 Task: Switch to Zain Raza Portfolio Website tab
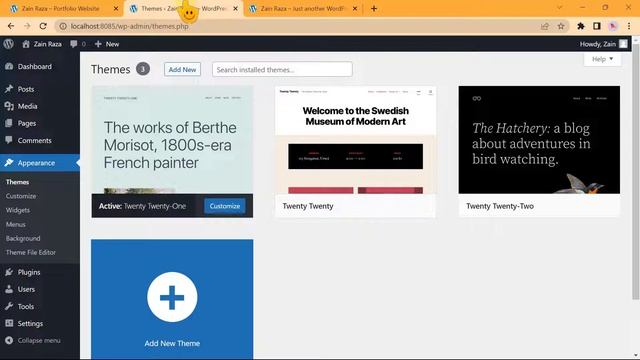coord(60,9)
